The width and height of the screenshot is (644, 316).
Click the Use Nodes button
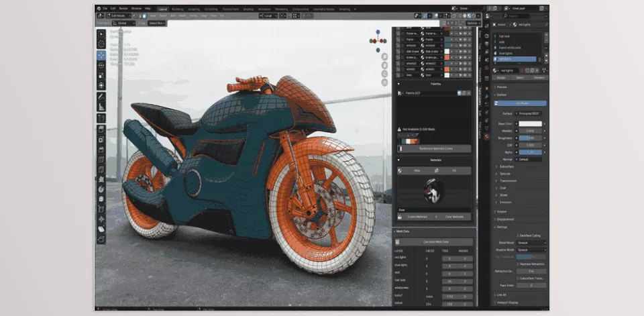coord(521,103)
